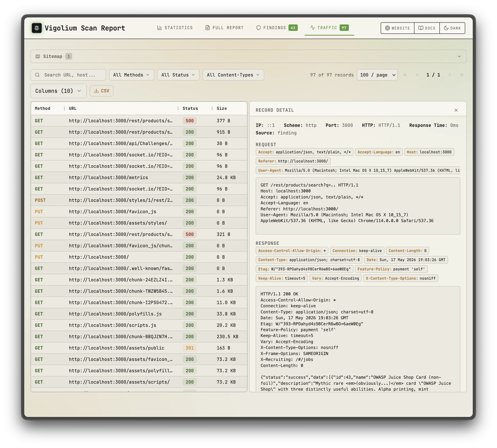Open the Full Report tab
This screenshot has width=497, height=448.
224,28
